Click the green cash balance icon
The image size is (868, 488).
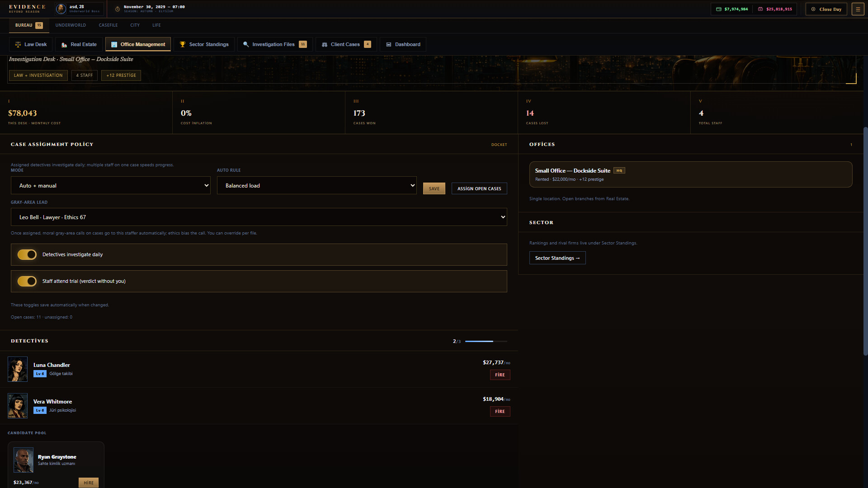[x=719, y=9]
